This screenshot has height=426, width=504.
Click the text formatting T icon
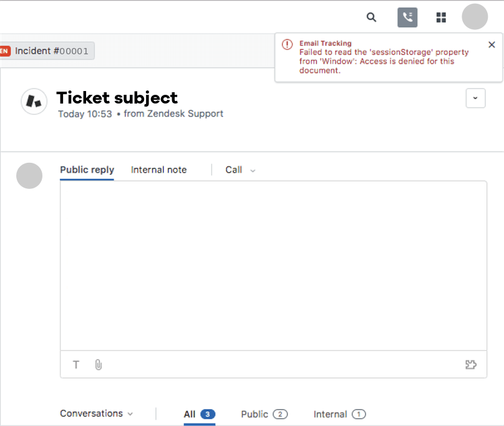[x=76, y=365]
